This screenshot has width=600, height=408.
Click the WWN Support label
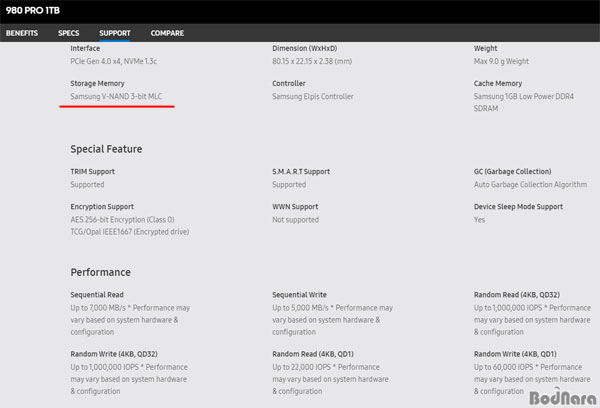(x=295, y=207)
